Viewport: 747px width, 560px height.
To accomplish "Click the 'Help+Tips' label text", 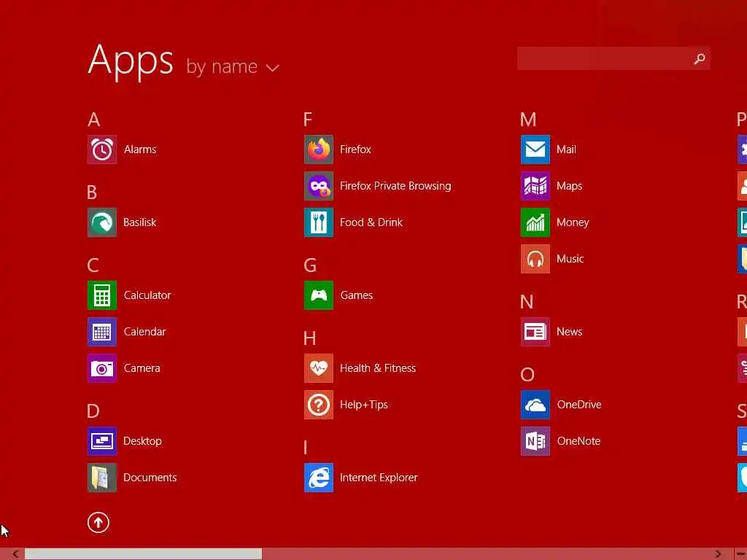I will click(364, 405).
